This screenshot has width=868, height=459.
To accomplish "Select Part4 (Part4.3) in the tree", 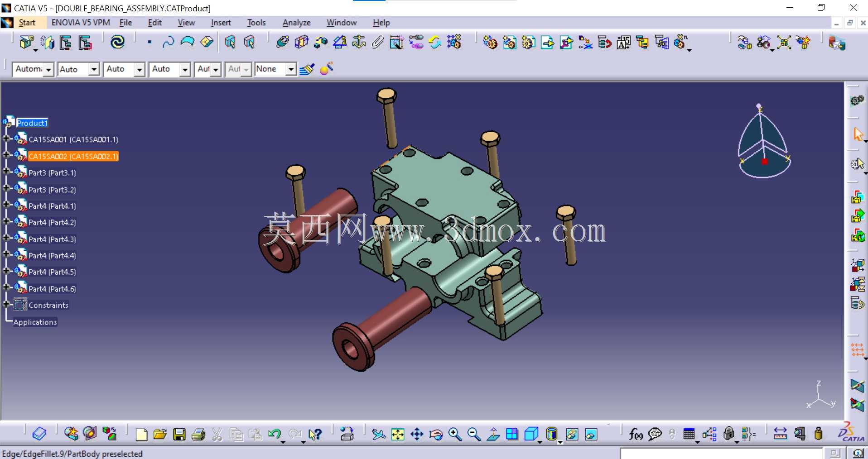I will (52, 239).
